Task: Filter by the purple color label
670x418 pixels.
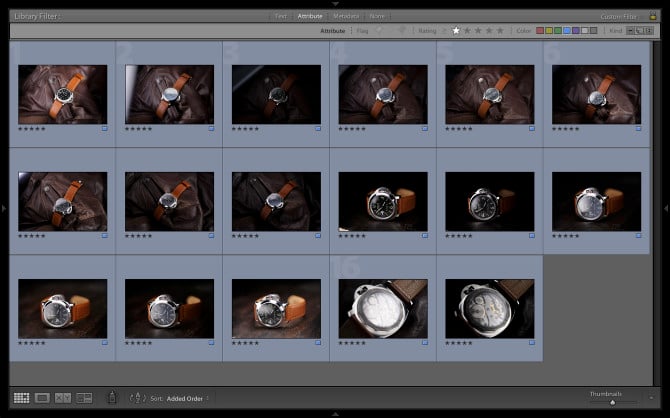Action: [x=576, y=30]
